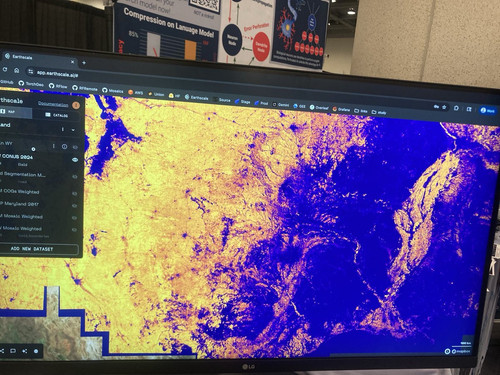This screenshot has width=500, height=375.
Task: Open the Overleaf bookmark
Action: point(319,107)
